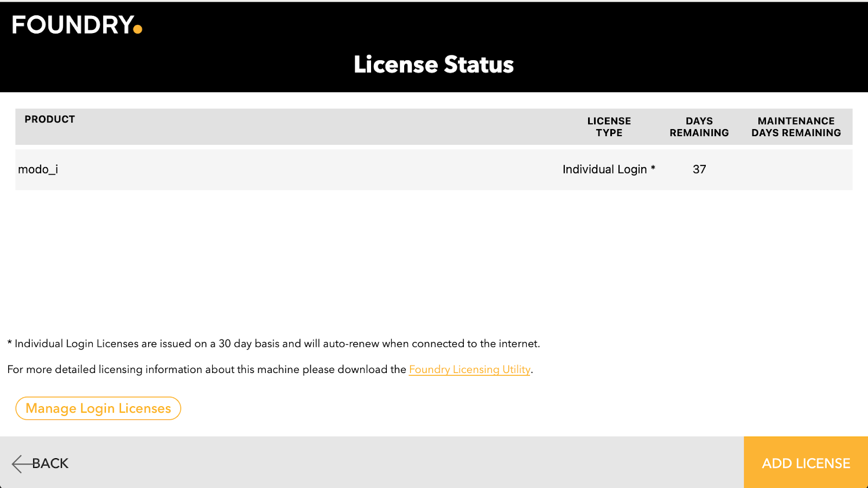Click the MAINTENANCE DAYS REMAINING header
This screenshot has height=488, width=868.
(x=796, y=127)
